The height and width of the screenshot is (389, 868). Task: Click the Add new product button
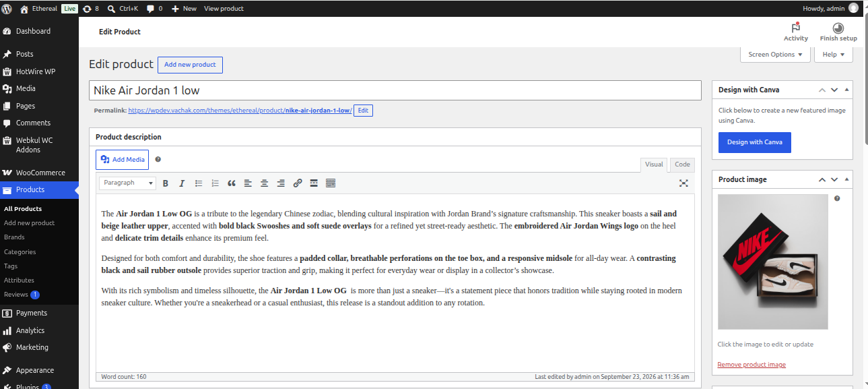[190, 65]
